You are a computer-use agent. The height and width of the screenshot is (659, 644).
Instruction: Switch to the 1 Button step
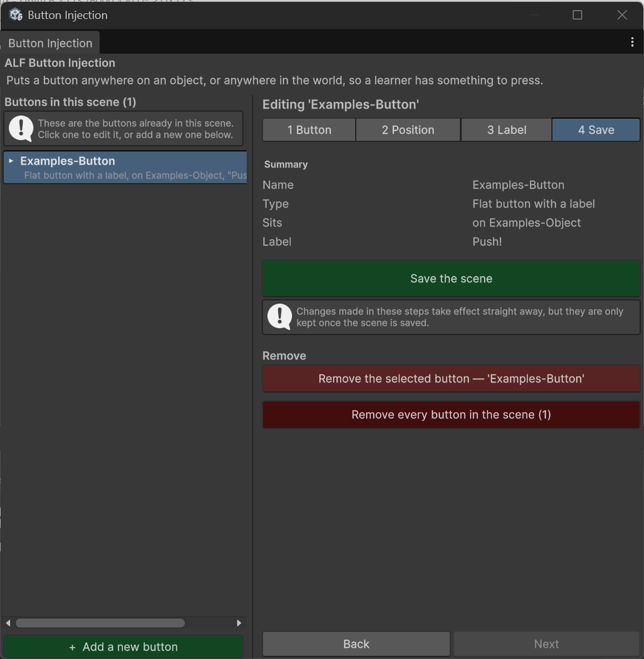point(309,130)
